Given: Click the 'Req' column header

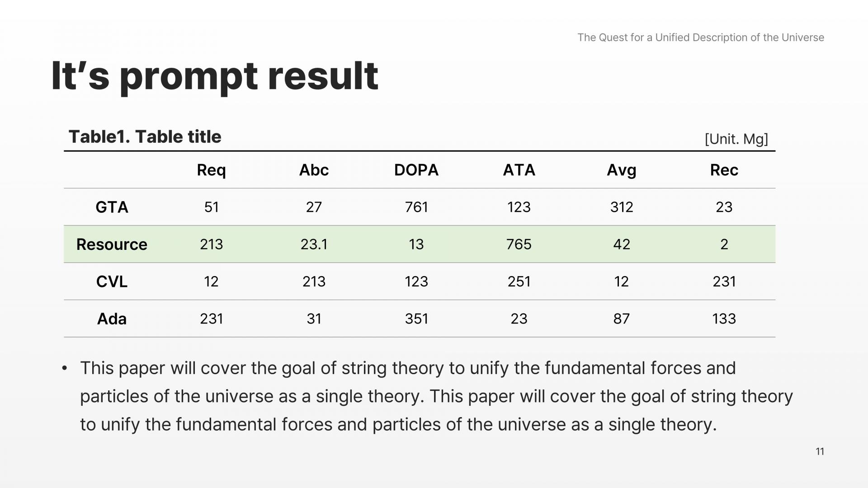Looking at the screenshot, I should coord(211,170).
